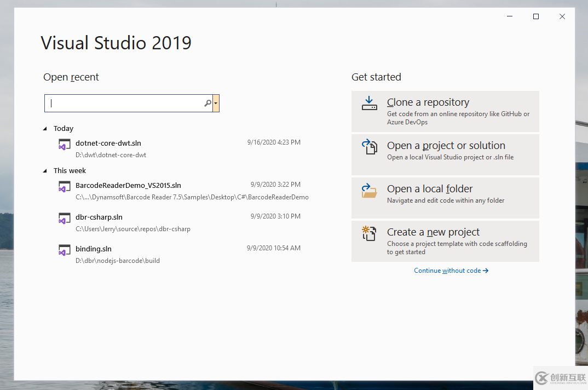
Task: Click the Barcode Reader 7.5 Samples path text
Action: click(x=192, y=197)
